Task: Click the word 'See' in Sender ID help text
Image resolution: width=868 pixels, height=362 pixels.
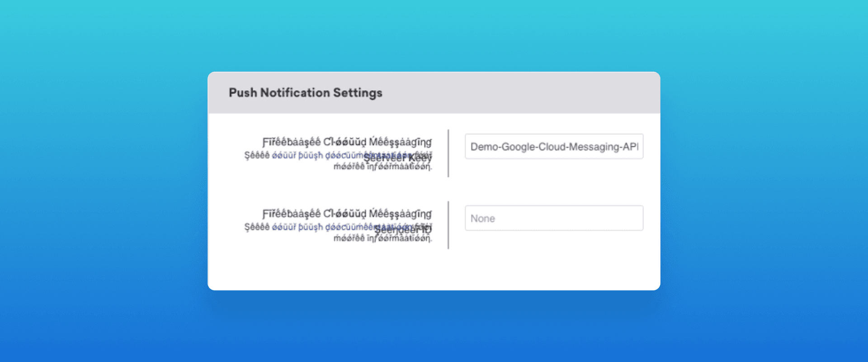Action: point(257,227)
